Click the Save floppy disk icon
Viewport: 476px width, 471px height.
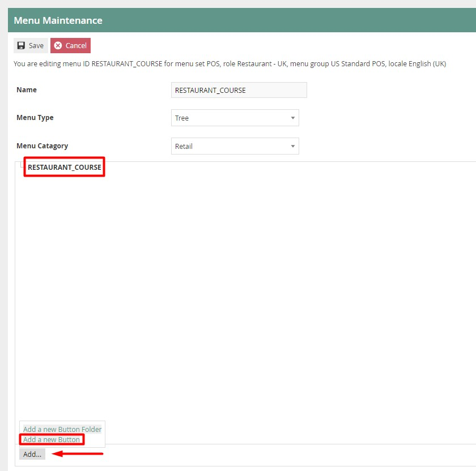22,45
